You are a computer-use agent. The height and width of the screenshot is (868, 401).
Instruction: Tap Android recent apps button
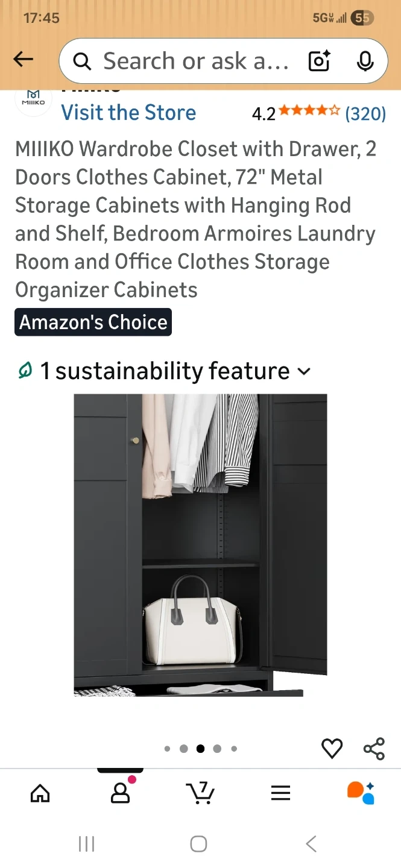click(x=87, y=844)
